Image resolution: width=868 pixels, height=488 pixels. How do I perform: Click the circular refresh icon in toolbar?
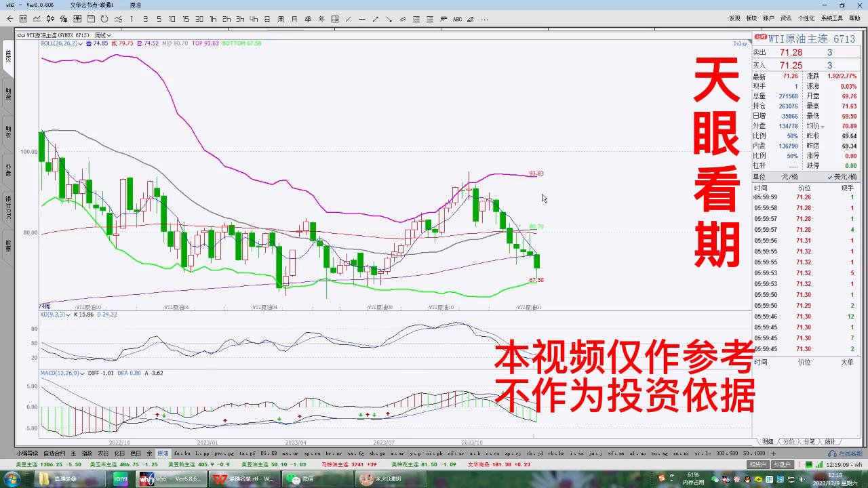104,19
